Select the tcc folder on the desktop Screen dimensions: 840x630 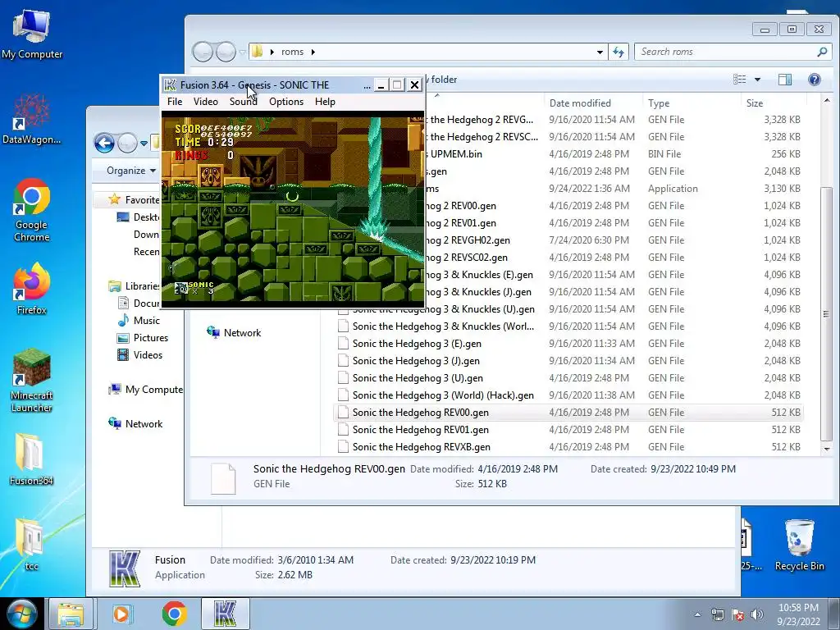point(32,545)
